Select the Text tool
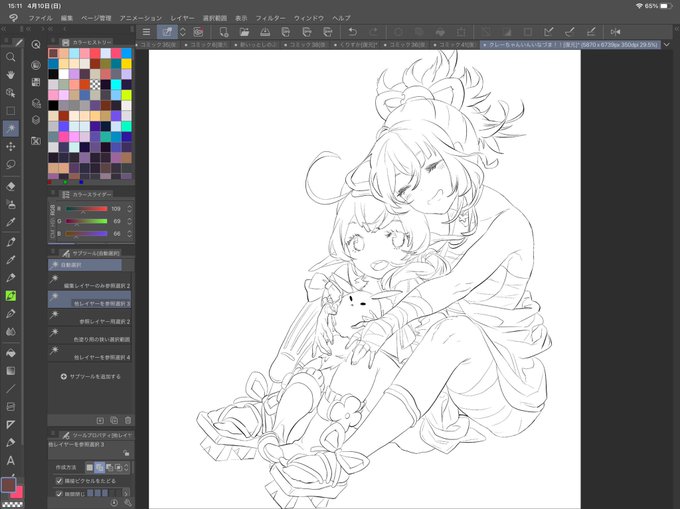The height and width of the screenshot is (509, 680). [x=11, y=460]
